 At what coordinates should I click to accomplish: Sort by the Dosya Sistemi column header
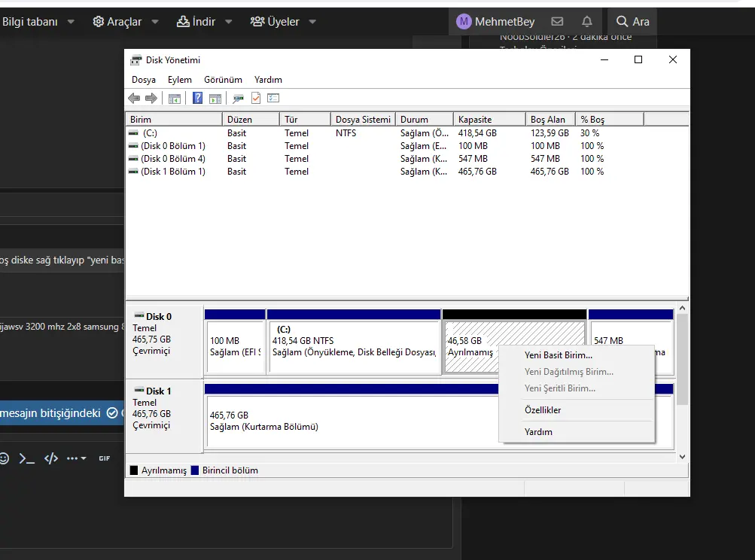click(363, 120)
